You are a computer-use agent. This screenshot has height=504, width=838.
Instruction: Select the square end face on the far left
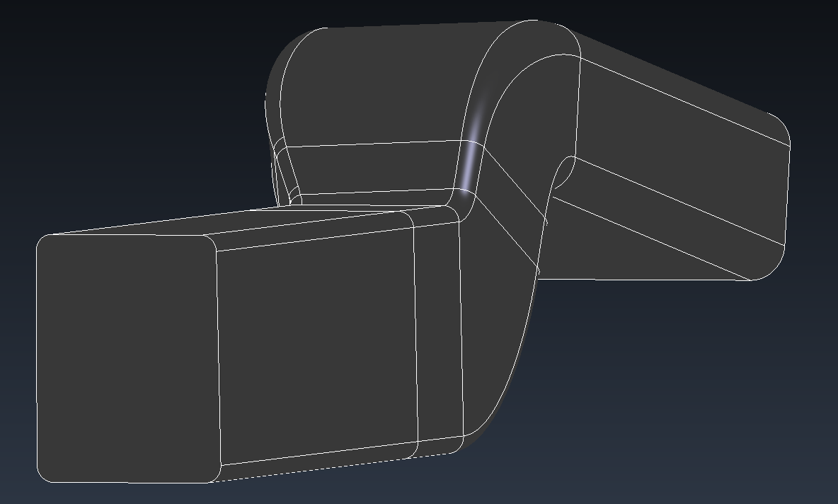pyautogui.click(x=126, y=358)
